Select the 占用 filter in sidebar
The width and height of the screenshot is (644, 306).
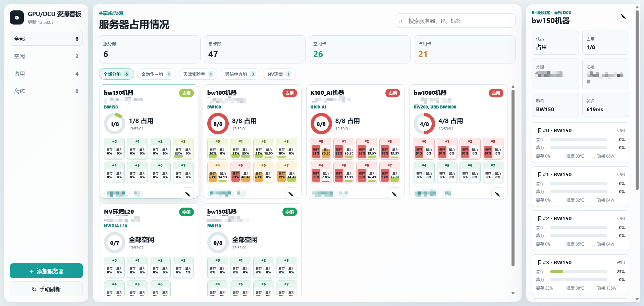[x=46, y=74]
